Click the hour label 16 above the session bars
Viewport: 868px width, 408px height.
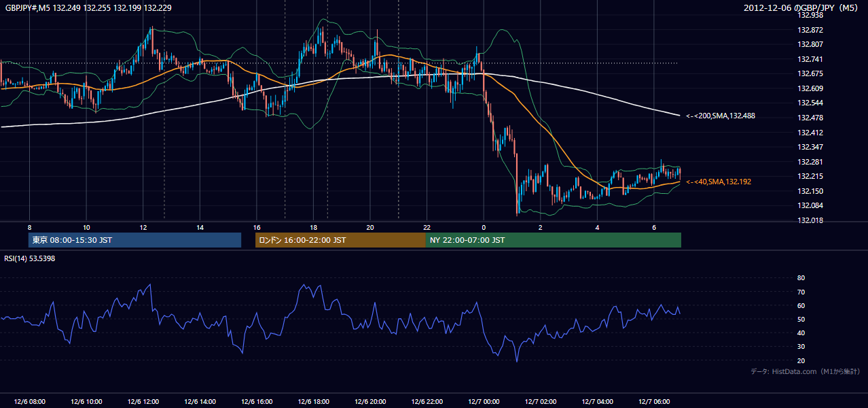point(256,227)
